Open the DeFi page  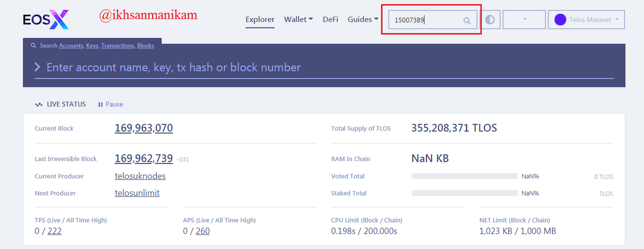tap(331, 20)
